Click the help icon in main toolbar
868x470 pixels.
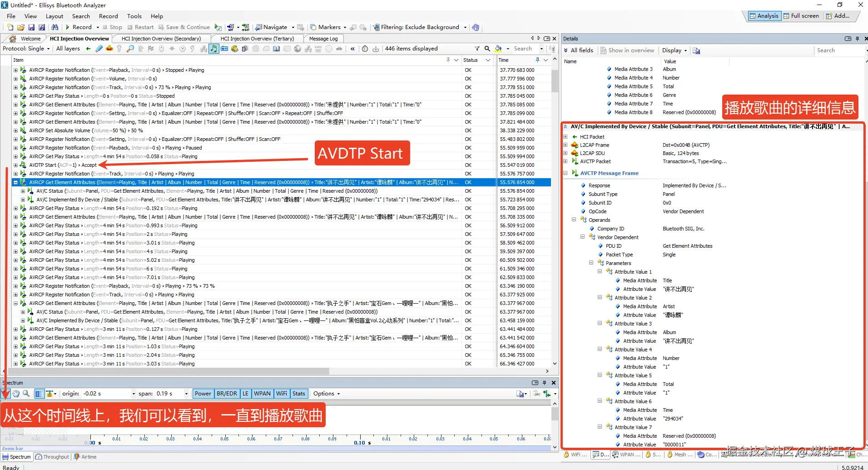(x=476, y=27)
